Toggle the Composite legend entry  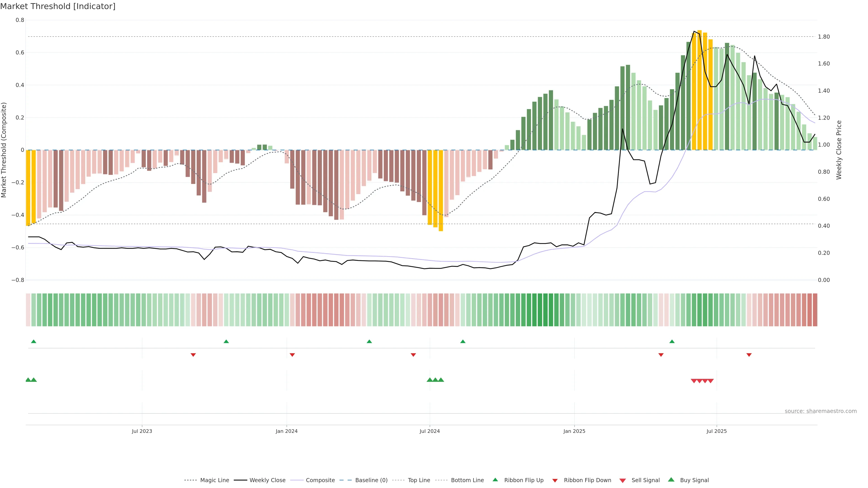click(320, 480)
